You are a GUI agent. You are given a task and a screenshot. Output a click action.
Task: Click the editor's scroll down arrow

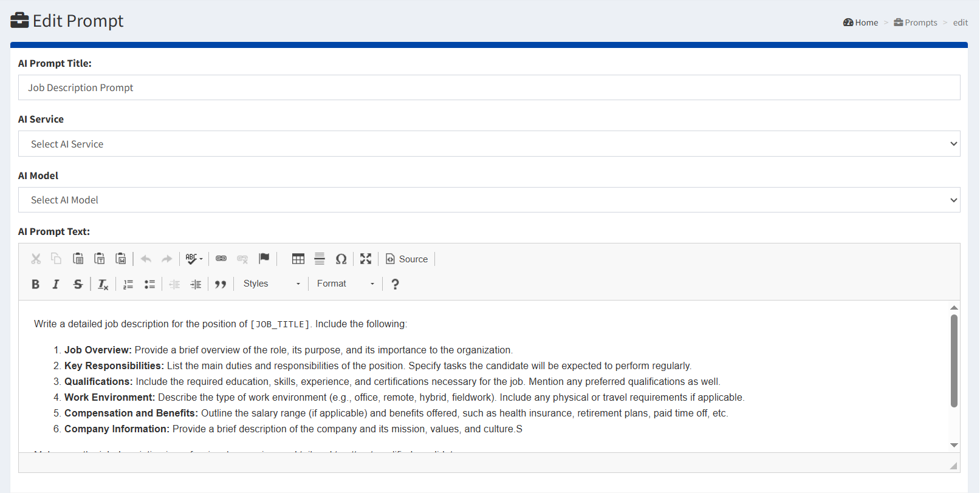954,445
